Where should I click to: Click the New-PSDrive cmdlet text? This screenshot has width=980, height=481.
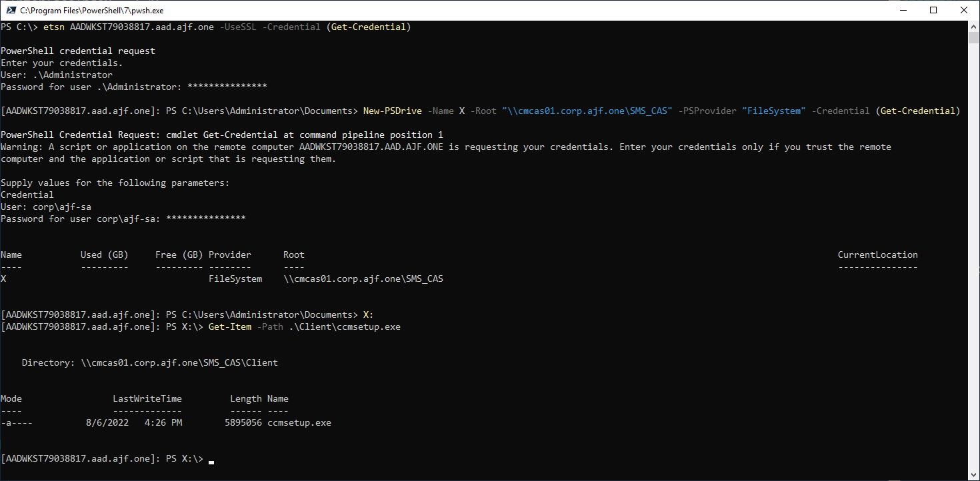click(x=385, y=111)
